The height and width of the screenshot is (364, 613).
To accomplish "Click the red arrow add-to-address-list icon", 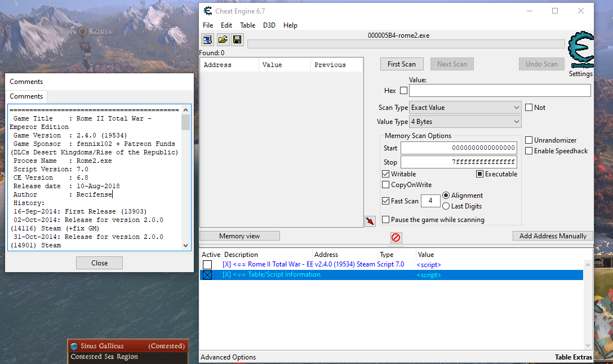I will pyautogui.click(x=370, y=221).
